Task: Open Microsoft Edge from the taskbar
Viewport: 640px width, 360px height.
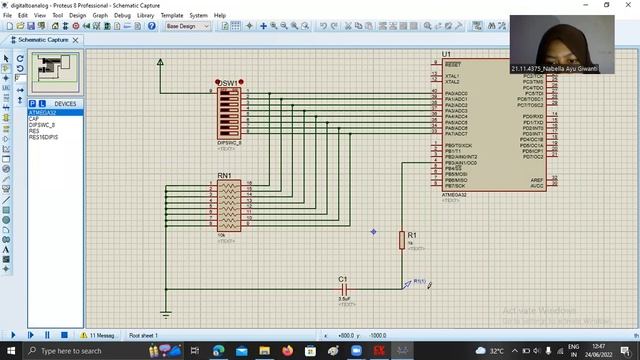Action: 218,351
